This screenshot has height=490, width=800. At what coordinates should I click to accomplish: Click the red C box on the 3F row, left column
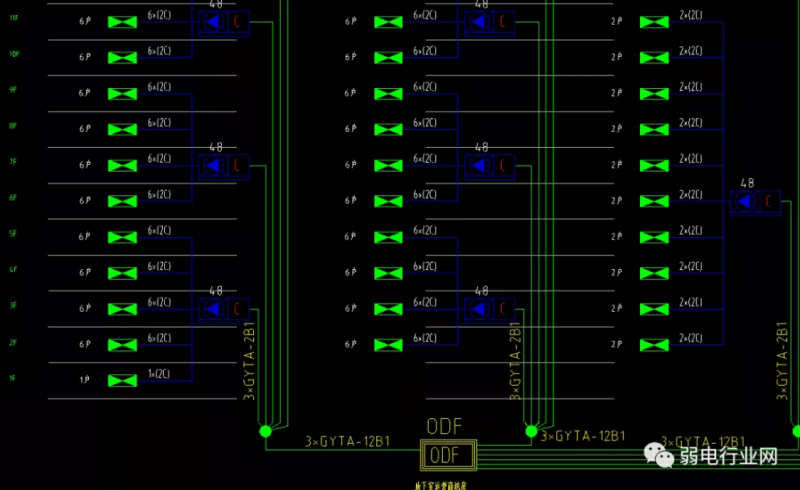(238, 309)
